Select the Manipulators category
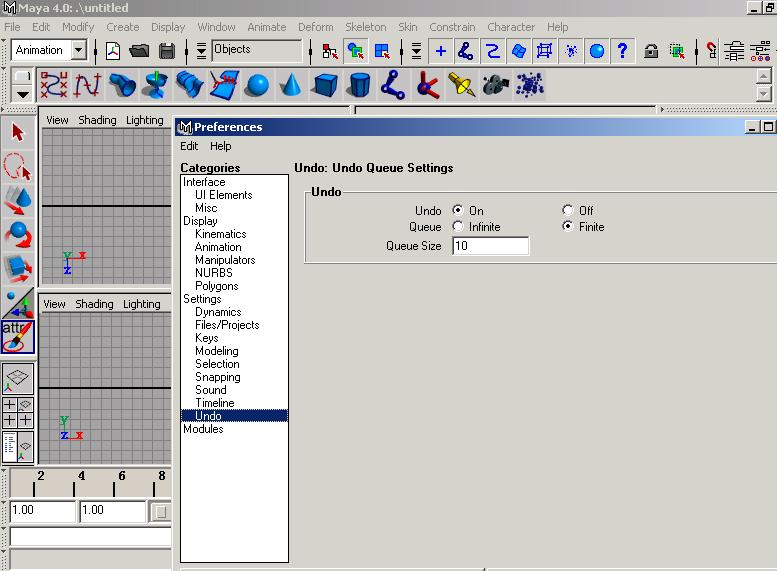 (225, 260)
